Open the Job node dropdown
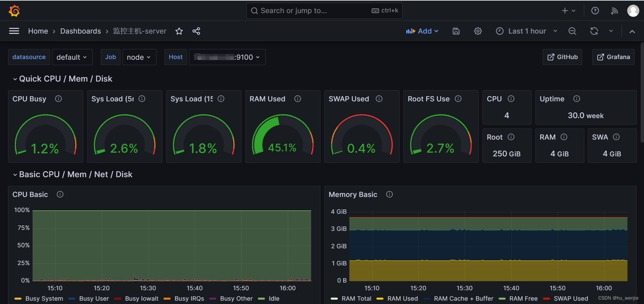 [139, 57]
